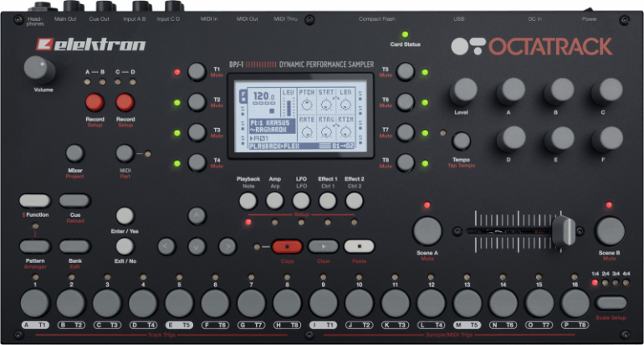Click trig key 16 (P T8)
The width and height of the screenshot is (644, 345).
575,303
